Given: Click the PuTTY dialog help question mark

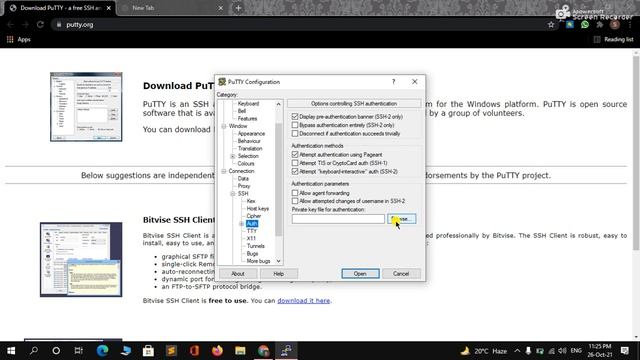Looking at the screenshot, I should (393, 82).
